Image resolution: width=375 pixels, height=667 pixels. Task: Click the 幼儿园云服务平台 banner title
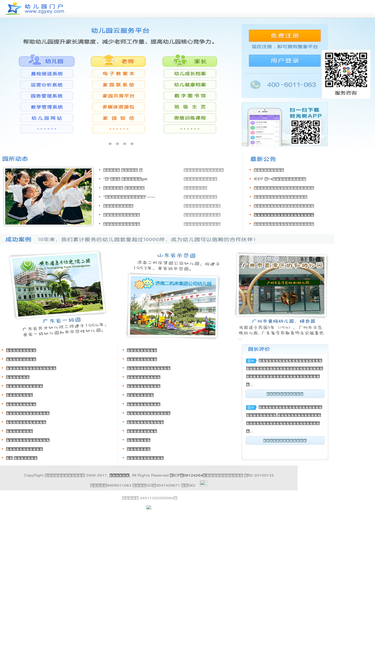coord(120,31)
